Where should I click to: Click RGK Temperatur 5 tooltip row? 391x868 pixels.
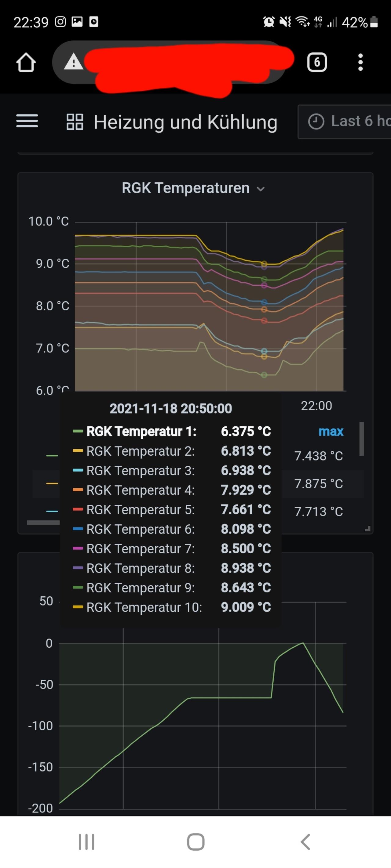(x=172, y=509)
